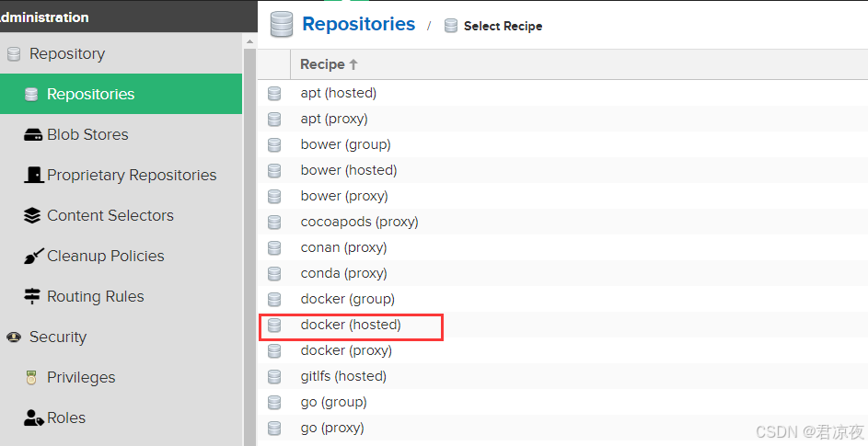Click the Privileges medal icon
Screen dimensions: 868x446
[32, 378]
